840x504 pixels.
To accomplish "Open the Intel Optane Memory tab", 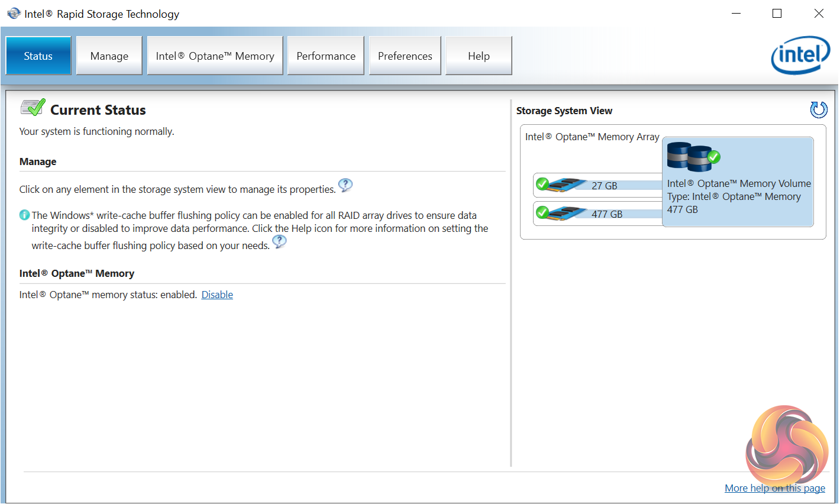I will pos(215,56).
